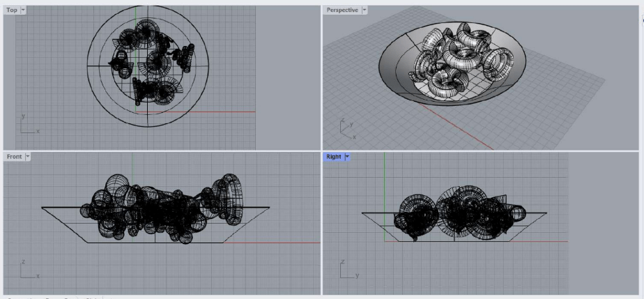This screenshot has height=299, width=644.
Task: Click the Top viewport title label
Action: coord(11,10)
